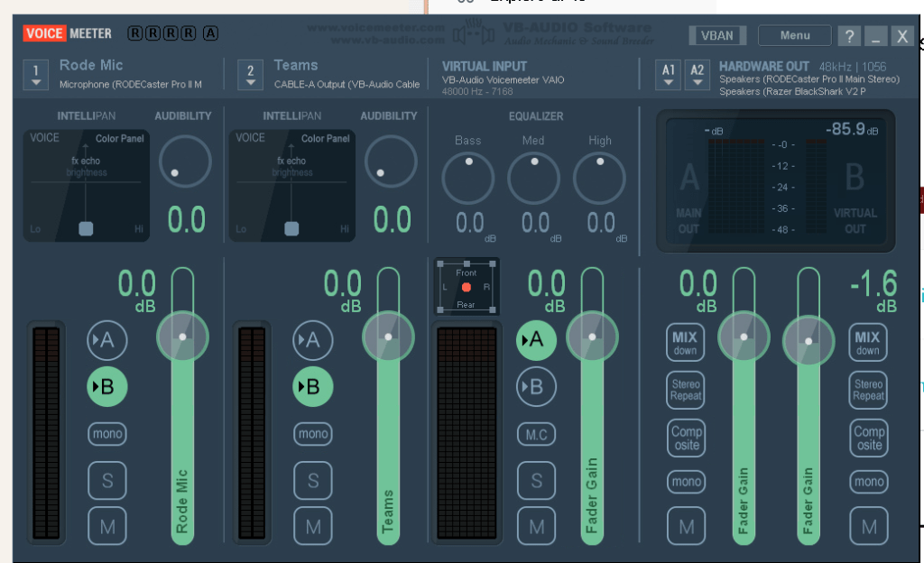
Task: Click the Teams Audibility knob
Action: [391, 162]
